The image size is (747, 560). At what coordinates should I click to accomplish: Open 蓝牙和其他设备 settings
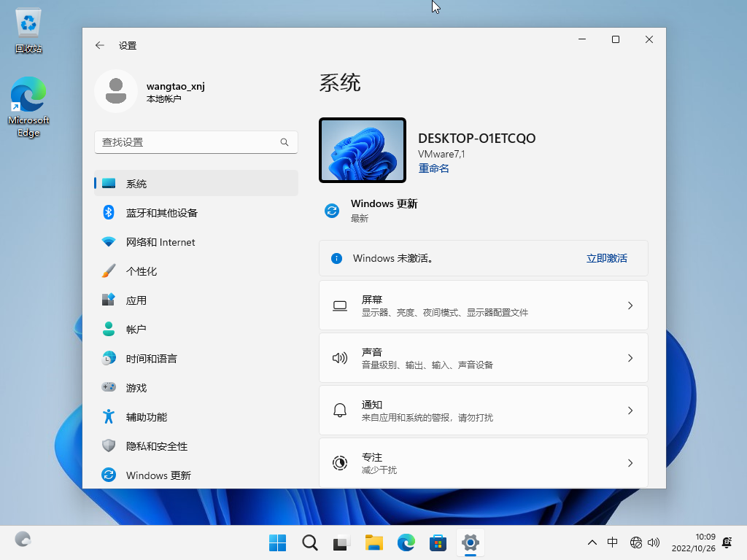click(196, 212)
